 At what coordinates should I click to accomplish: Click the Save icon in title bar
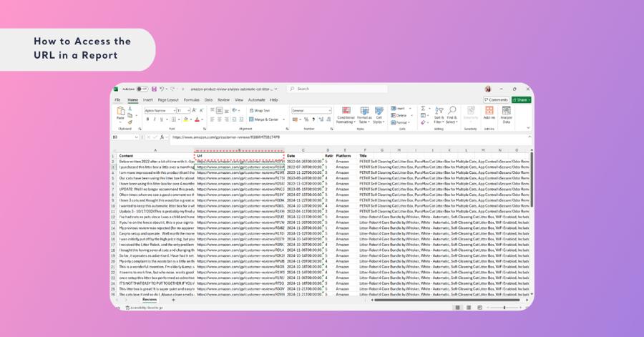coord(154,89)
